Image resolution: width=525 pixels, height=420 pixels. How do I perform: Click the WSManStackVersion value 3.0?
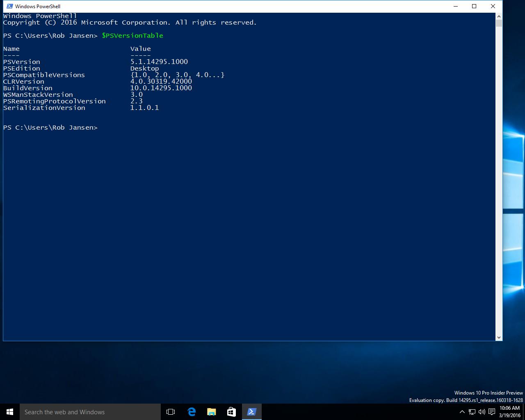(137, 95)
